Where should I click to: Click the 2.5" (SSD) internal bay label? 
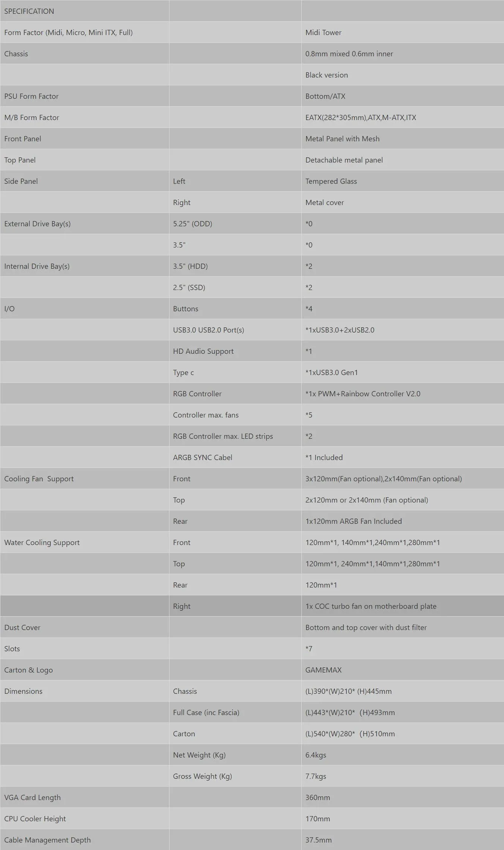pos(189,287)
